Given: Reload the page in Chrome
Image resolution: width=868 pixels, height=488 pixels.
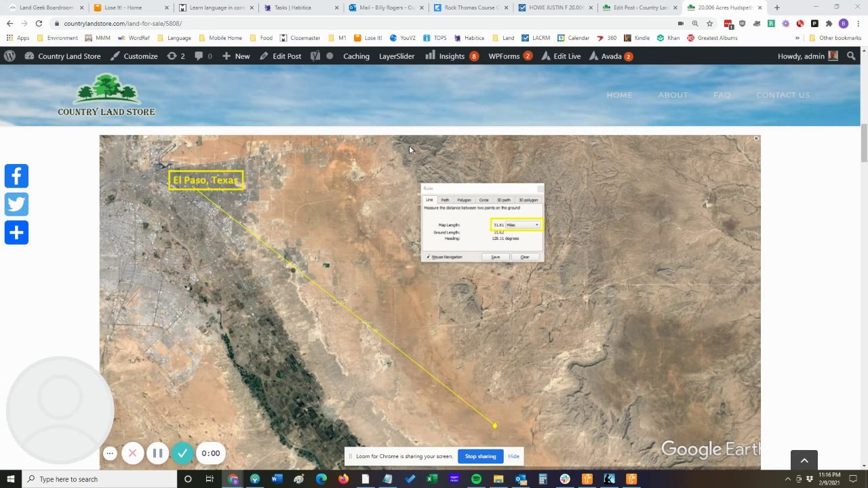Looking at the screenshot, I should point(39,23).
